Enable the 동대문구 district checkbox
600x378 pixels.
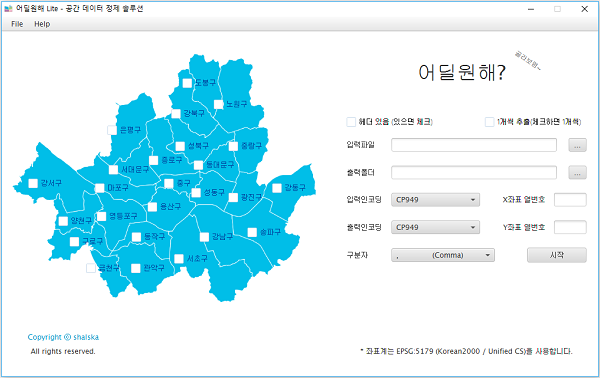[198, 165]
